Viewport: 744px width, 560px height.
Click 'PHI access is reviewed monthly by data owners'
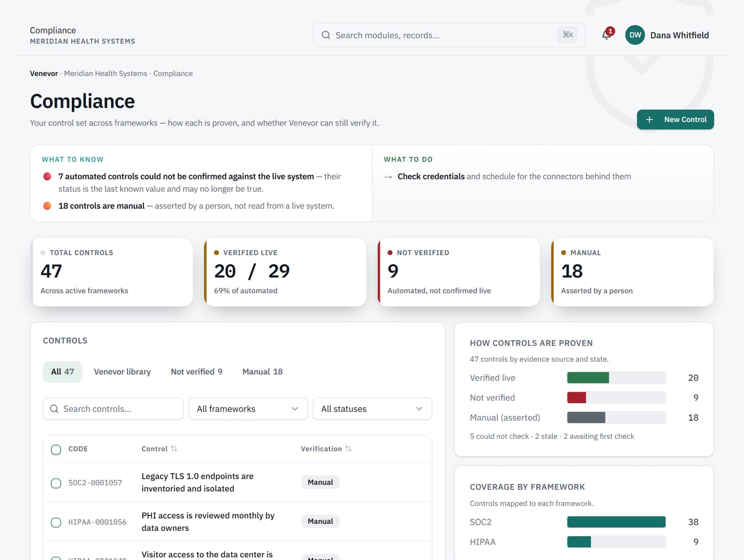pos(208,522)
